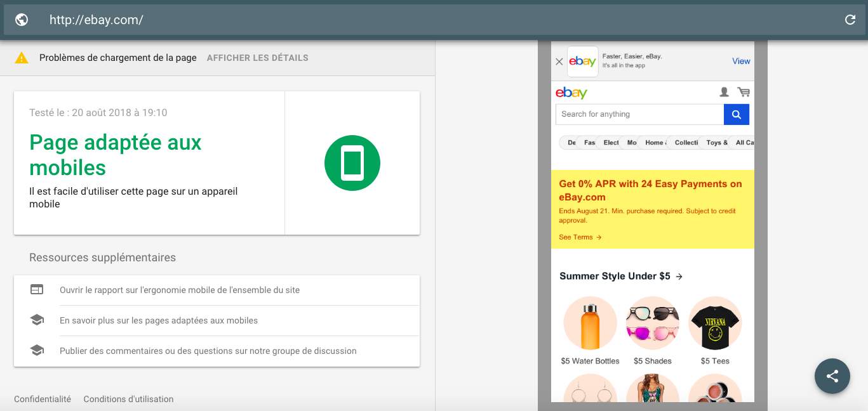This screenshot has height=411, width=868.
Task: Open the mobile ergonomics site report
Action: click(x=180, y=290)
